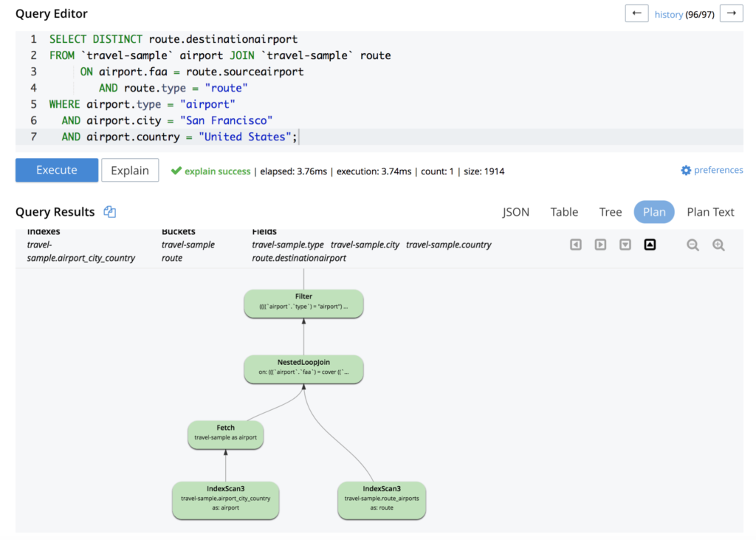Pan the plan view left
The image size is (756, 540).
coord(576,245)
